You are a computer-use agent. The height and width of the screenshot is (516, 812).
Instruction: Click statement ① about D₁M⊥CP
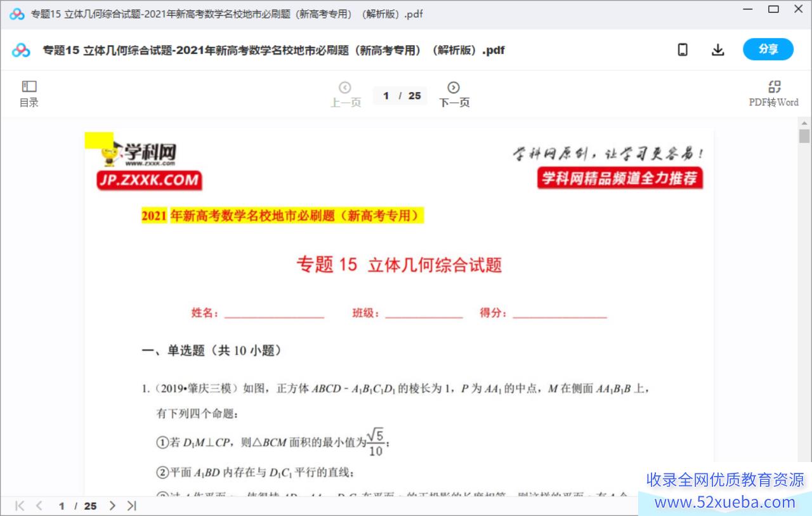click(x=273, y=442)
